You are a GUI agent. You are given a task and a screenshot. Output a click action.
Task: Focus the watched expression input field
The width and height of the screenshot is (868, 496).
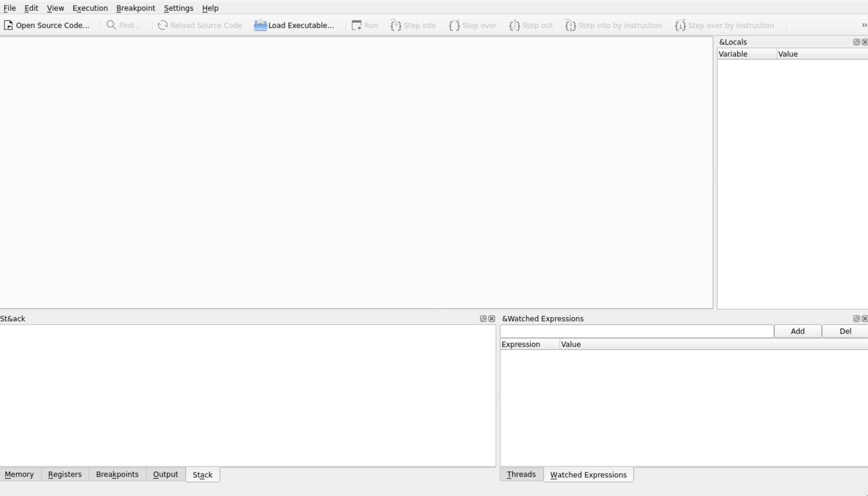636,331
